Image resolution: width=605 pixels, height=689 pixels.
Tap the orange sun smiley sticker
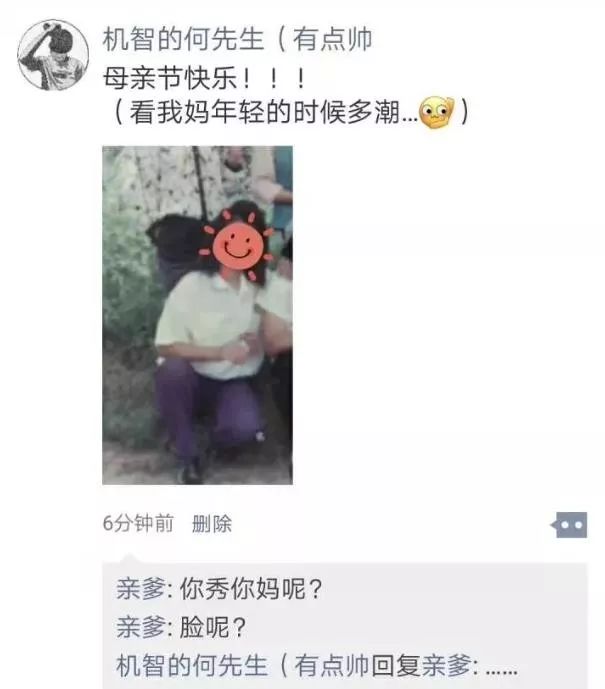tap(237, 245)
